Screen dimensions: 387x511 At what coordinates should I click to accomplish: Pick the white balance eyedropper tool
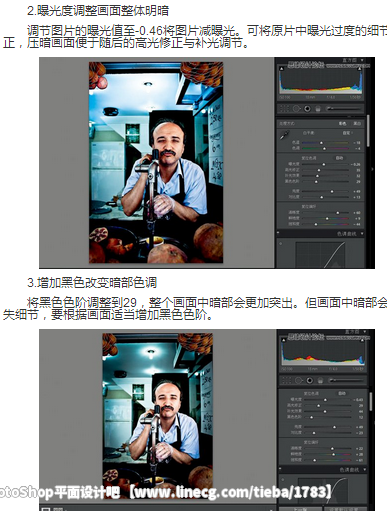(284, 135)
